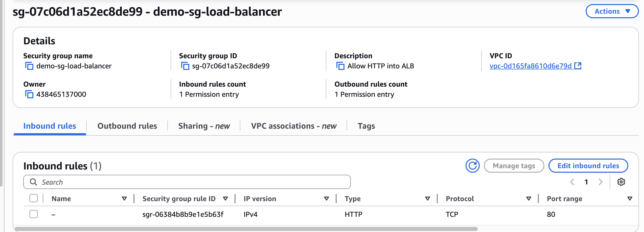This screenshot has height=232, width=644.
Task: Copy the owner account number
Action: pyautogui.click(x=29, y=94)
